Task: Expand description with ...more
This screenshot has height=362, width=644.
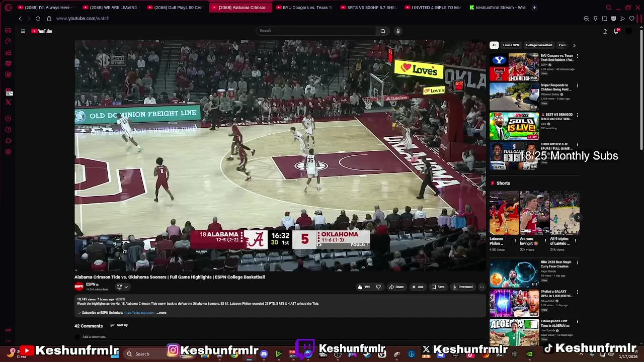Action: point(162,313)
